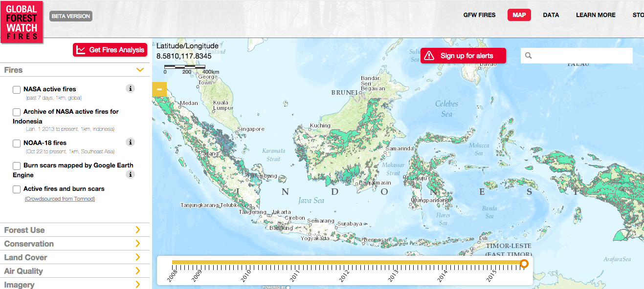The height and width of the screenshot is (289, 644).
Task: Click the BETA VERSION badge
Action: [x=71, y=16]
